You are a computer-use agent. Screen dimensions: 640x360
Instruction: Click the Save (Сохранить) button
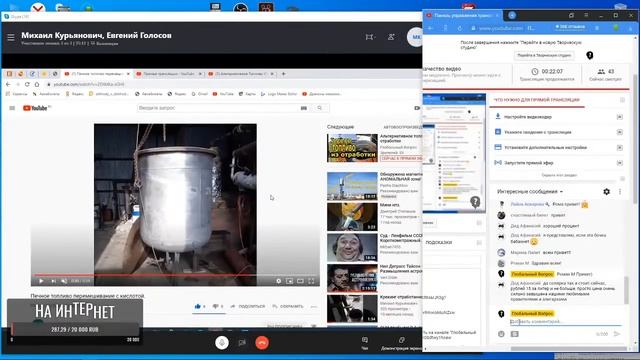[x=288, y=306]
